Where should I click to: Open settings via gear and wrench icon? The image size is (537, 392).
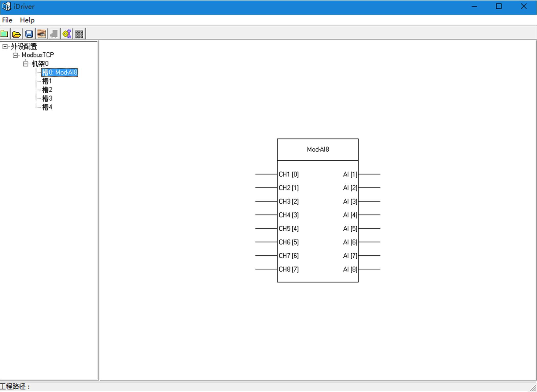pos(67,34)
